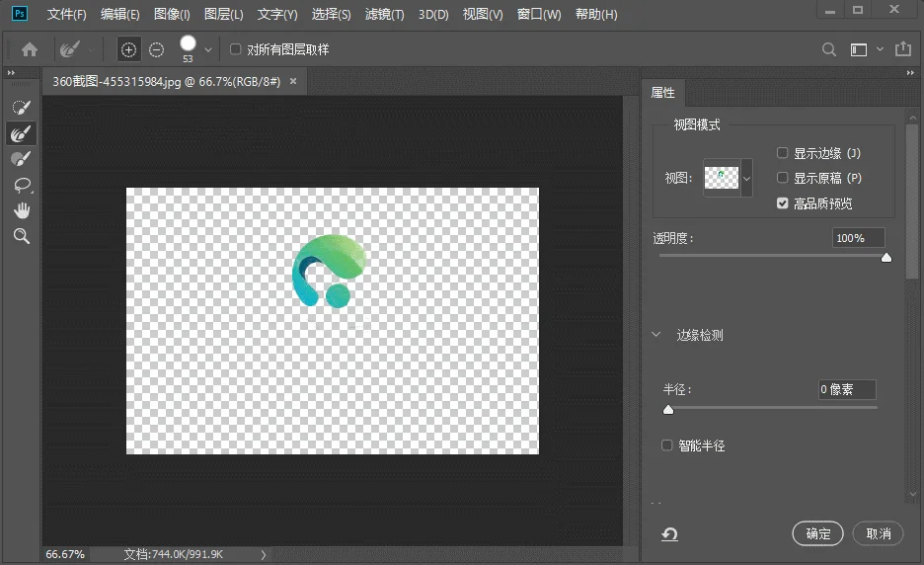Viewport: 924px width, 565px height.
Task: Click the brush size preview circle
Action: (188, 43)
